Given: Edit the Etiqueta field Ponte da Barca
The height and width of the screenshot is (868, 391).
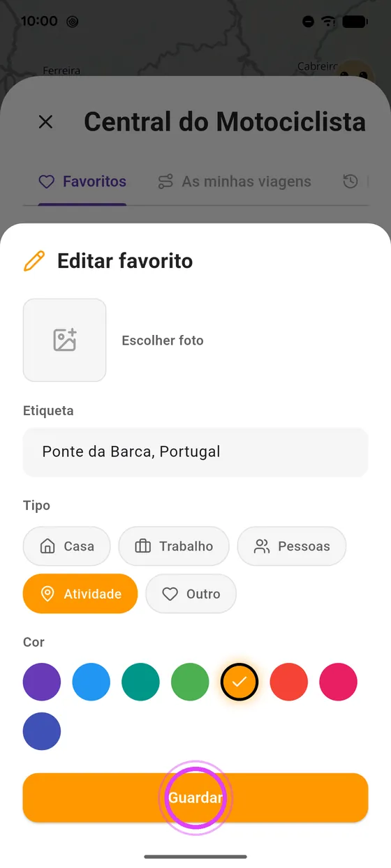Looking at the screenshot, I should (x=195, y=452).
